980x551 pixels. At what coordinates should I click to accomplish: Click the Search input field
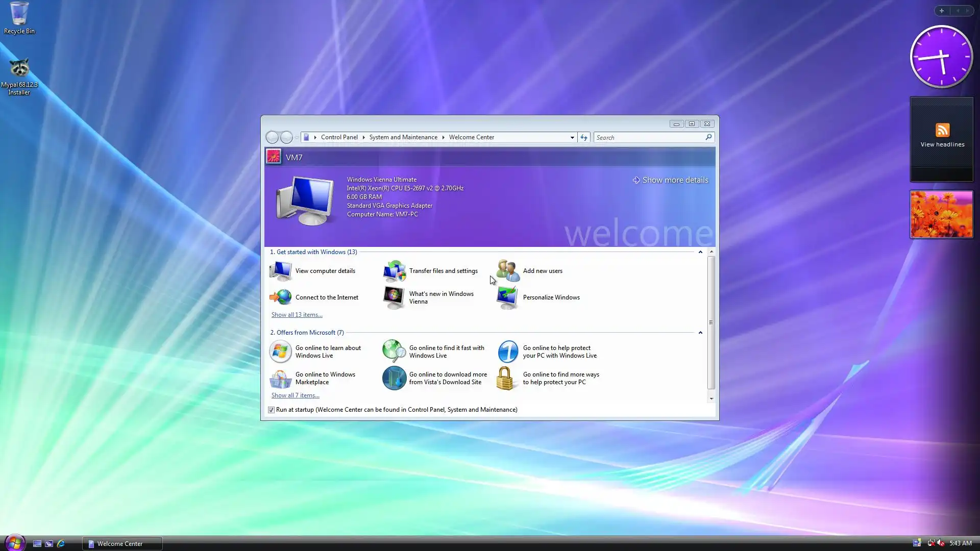(648, 137)
